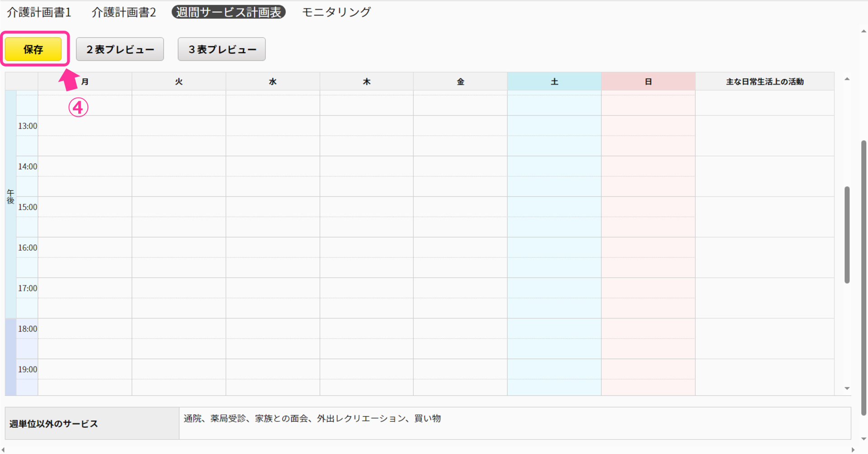
Task: Open the 3表プレビュー preview
Action: click(x=222, y=49)
